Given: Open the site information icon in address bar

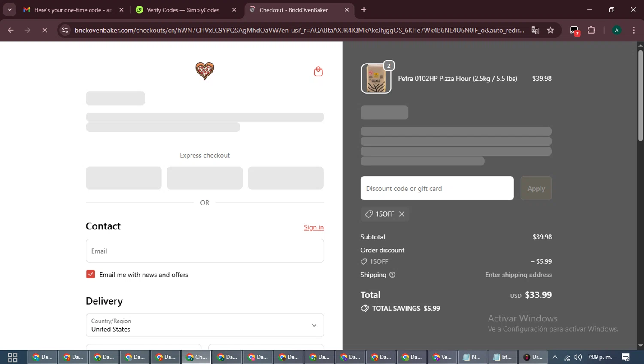Looking at the screenshot, I should point(65,30).
